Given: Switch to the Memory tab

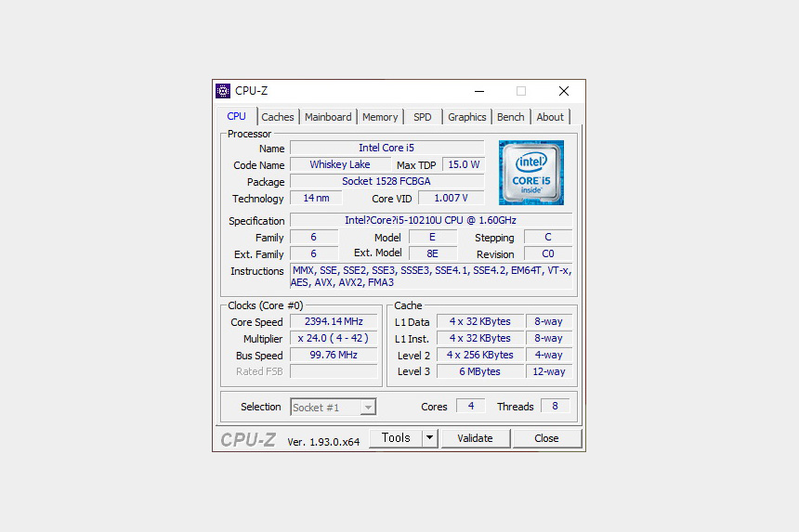Looking at the screenshot, I should [x=380, y=117].
